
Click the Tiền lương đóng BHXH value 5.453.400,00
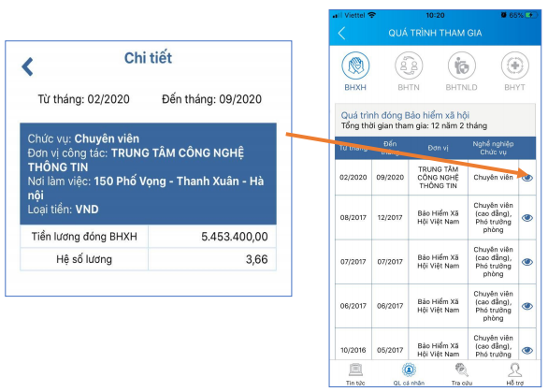click(235, 237)
